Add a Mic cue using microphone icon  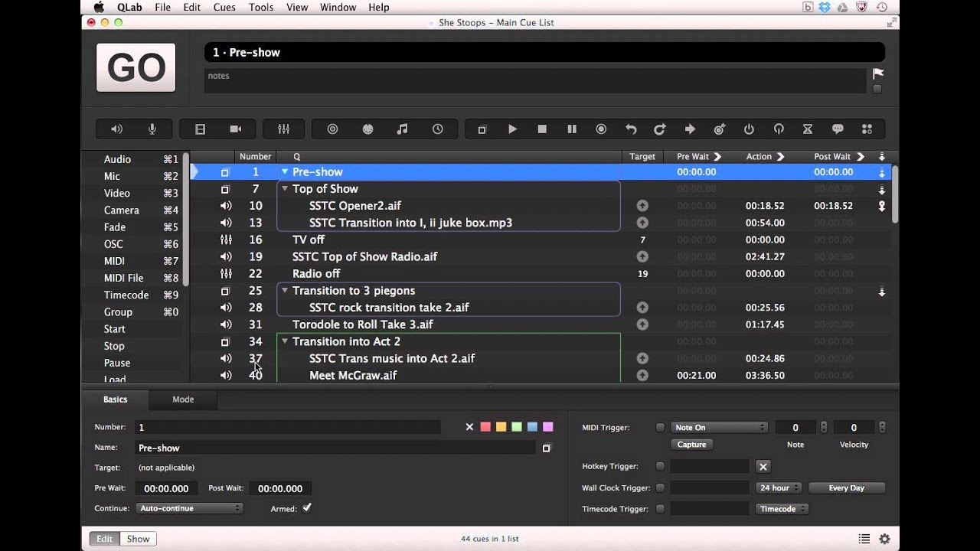click(x=152, y=129)
